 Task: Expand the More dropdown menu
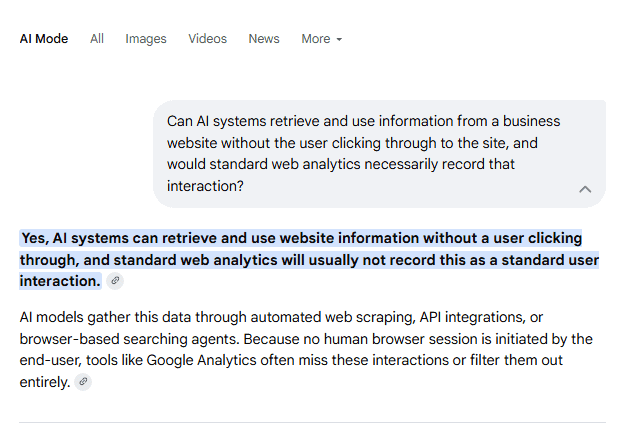[321, 39]
